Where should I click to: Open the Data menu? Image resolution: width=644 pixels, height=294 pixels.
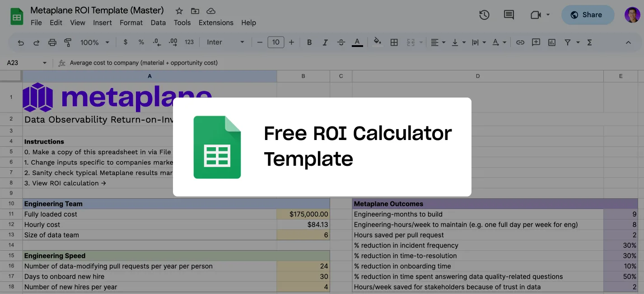158,23
